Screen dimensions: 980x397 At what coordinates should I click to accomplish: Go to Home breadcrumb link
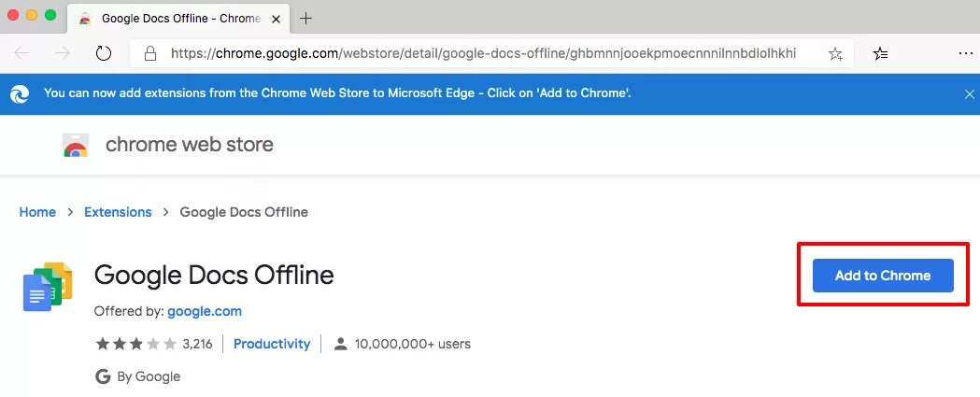(37, 212)
